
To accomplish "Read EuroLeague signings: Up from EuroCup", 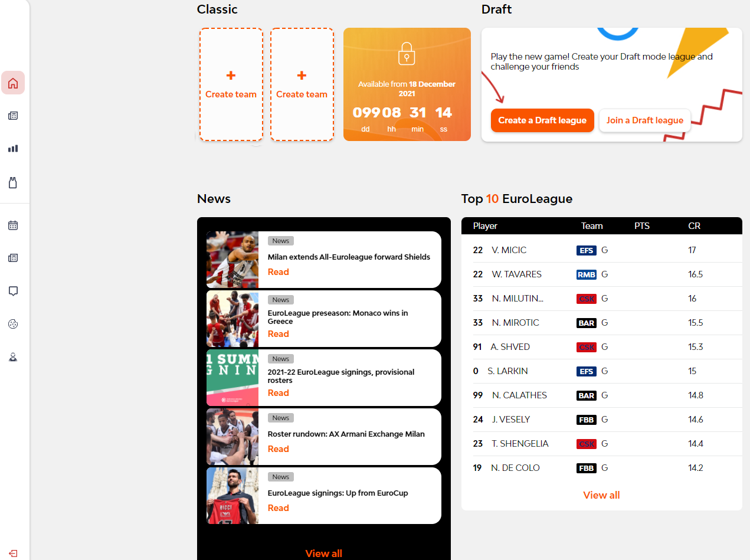I will [x=278, y=508].
